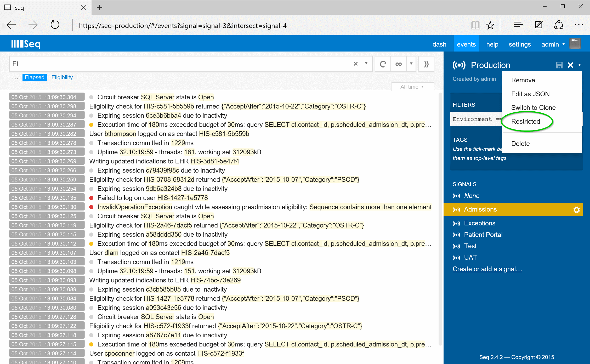Select Switch to Clone menu item
The image size is (590, 364).
click(542, 107)
